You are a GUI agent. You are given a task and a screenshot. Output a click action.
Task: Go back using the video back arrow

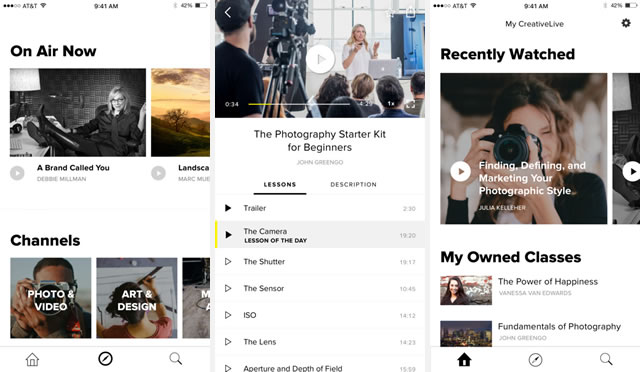coord(228,13)
